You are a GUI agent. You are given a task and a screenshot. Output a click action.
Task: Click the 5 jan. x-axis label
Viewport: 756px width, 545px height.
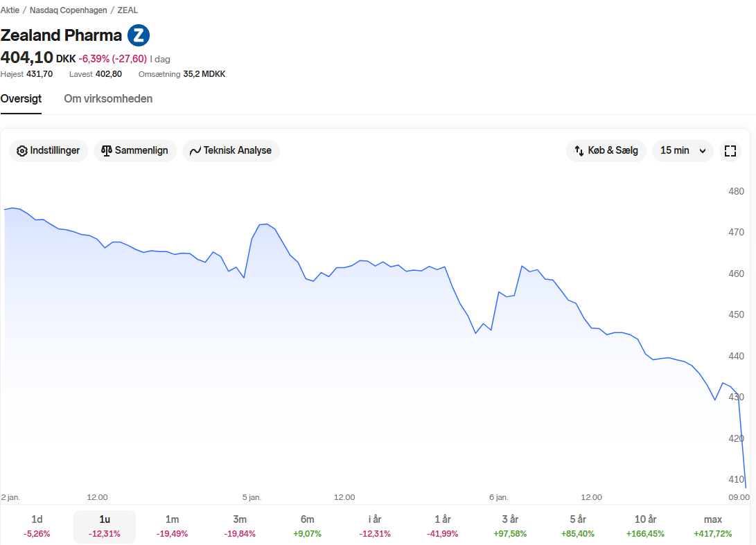(252, 497)
